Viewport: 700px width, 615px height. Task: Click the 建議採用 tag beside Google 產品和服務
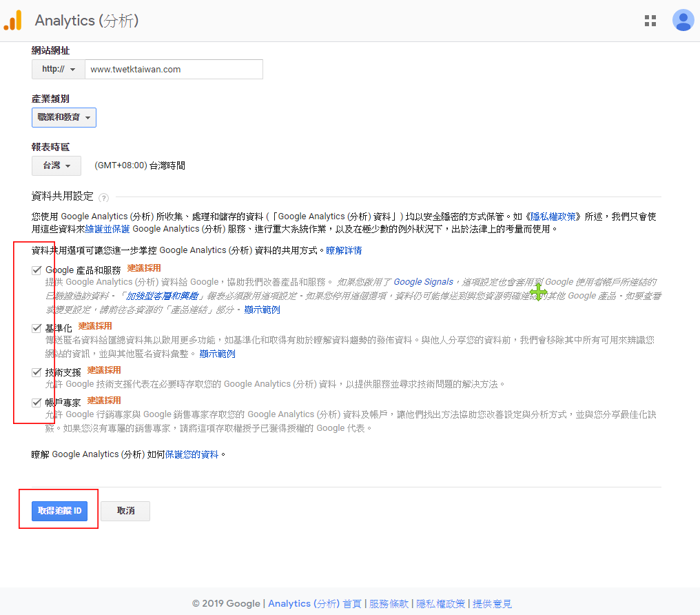(x=144, y=268)
